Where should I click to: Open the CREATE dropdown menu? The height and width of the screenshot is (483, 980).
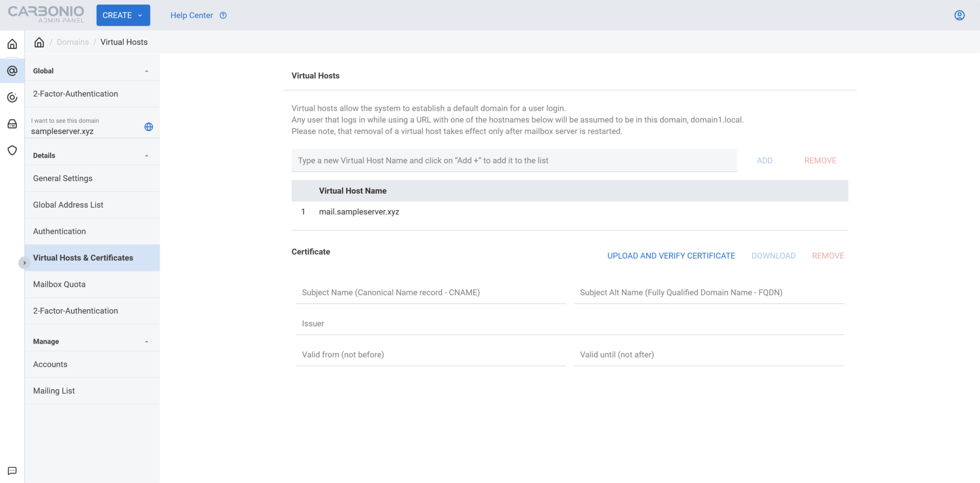pyautogui.click(x=122, y=15)
